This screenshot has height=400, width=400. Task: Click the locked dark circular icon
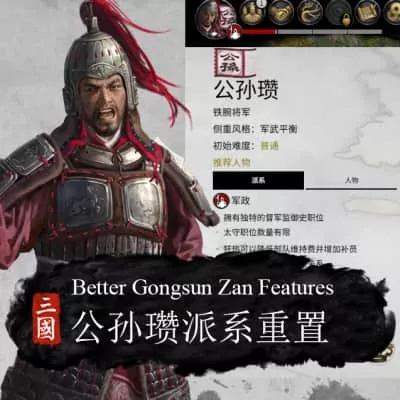[x=337, y=13]
